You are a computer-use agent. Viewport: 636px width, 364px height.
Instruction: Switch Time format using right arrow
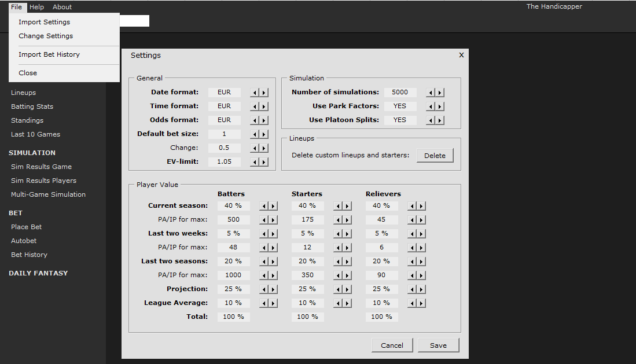click(x=264, y=106)
